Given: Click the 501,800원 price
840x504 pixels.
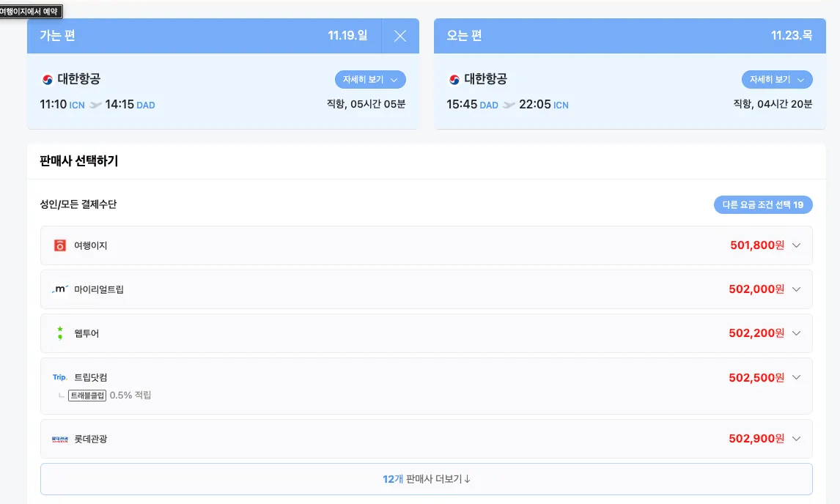Looking at the screenshot, I should 757,245.
